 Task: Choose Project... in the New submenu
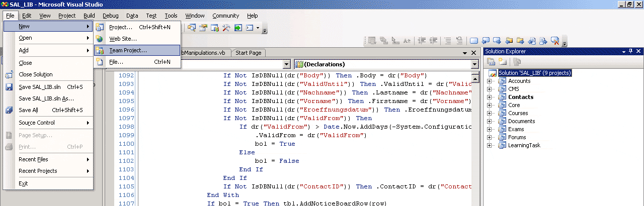pyautogui.click(x=137, y=27)
